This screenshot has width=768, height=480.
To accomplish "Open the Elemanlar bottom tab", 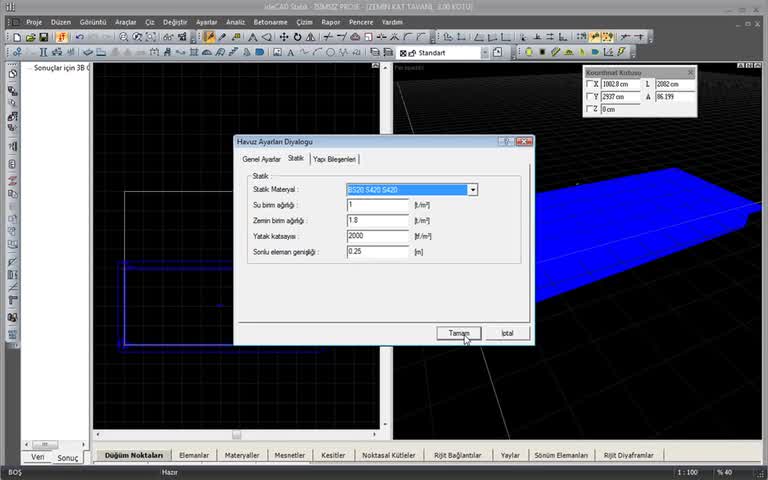I will pyautogui.click(x=194, y=455).
